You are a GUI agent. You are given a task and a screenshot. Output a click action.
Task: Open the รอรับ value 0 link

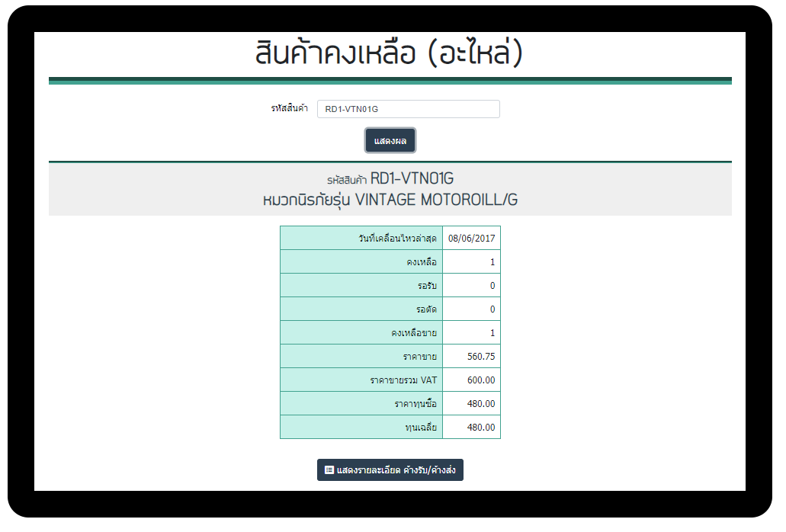click(x=492, y=286)
